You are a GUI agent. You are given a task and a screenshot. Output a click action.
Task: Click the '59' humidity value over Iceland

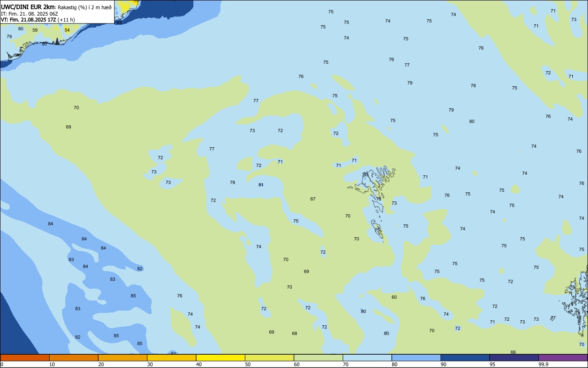(x=35, y=30)
